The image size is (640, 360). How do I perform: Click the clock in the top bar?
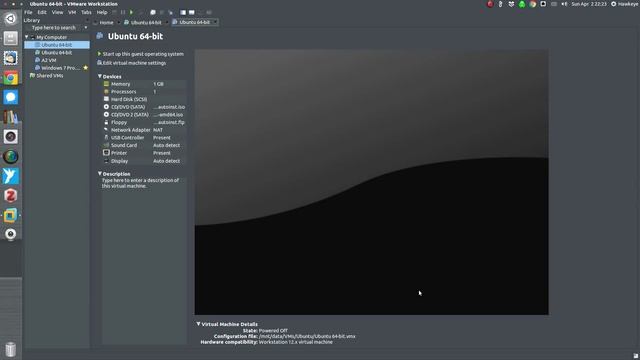589,4
